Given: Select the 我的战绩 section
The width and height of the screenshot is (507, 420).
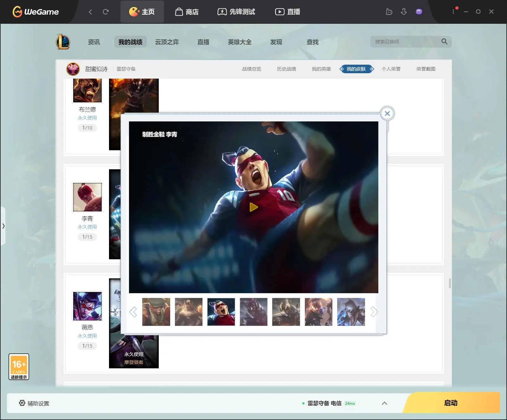Looking at the screenshot, I should click(130, 42).
